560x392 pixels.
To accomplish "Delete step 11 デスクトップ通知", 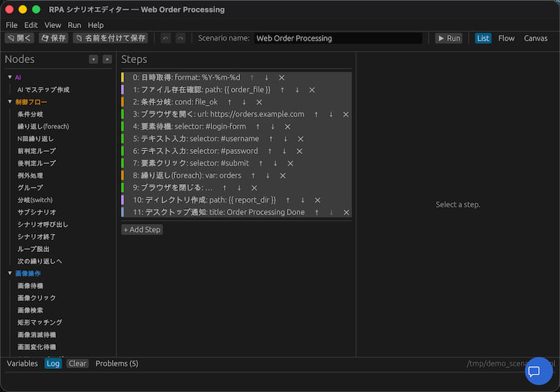I will click(x=346, y=212).
